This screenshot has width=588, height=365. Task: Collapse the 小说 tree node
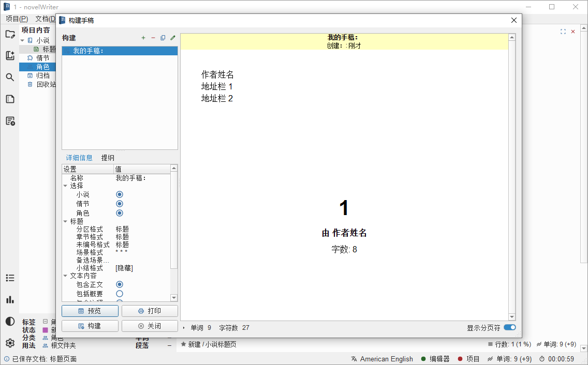[21, 39]
